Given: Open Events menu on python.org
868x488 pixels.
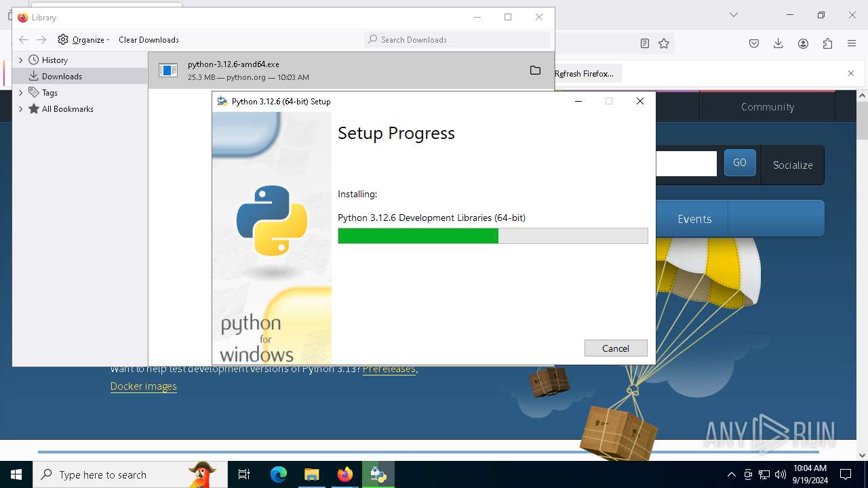Looking at the screenshot, I should [x=694, y=219].
